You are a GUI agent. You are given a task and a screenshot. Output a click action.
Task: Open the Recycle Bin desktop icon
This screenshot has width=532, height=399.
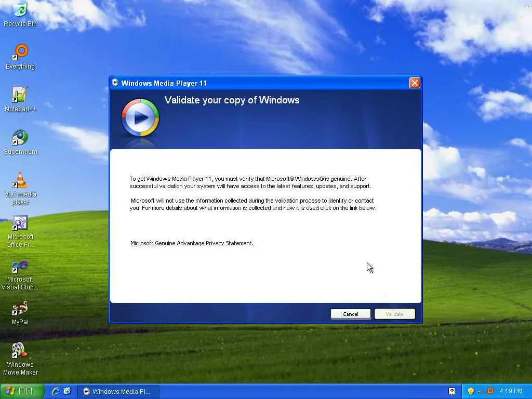(x=20, y=14)
